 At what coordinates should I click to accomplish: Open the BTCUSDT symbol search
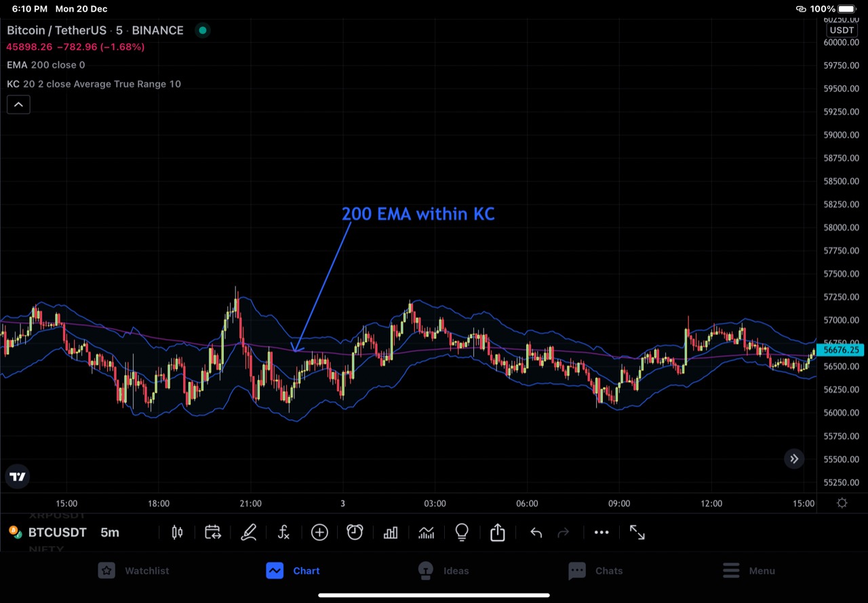coord(58,532)
